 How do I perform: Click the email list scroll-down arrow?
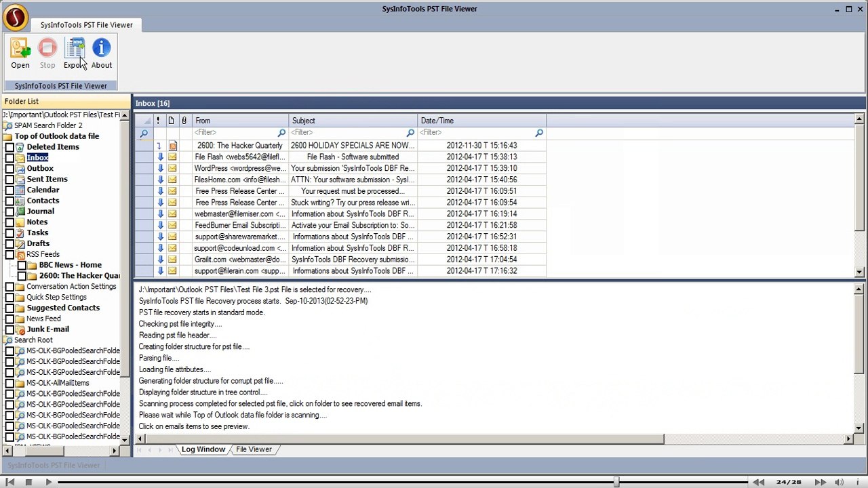click(x=859, y=272)
